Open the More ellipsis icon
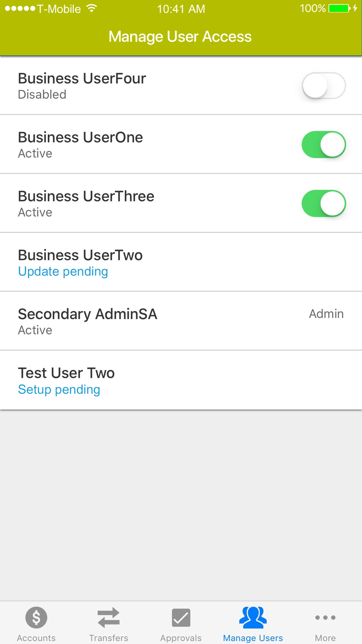The image size is (362, 644). coord(325,618)
